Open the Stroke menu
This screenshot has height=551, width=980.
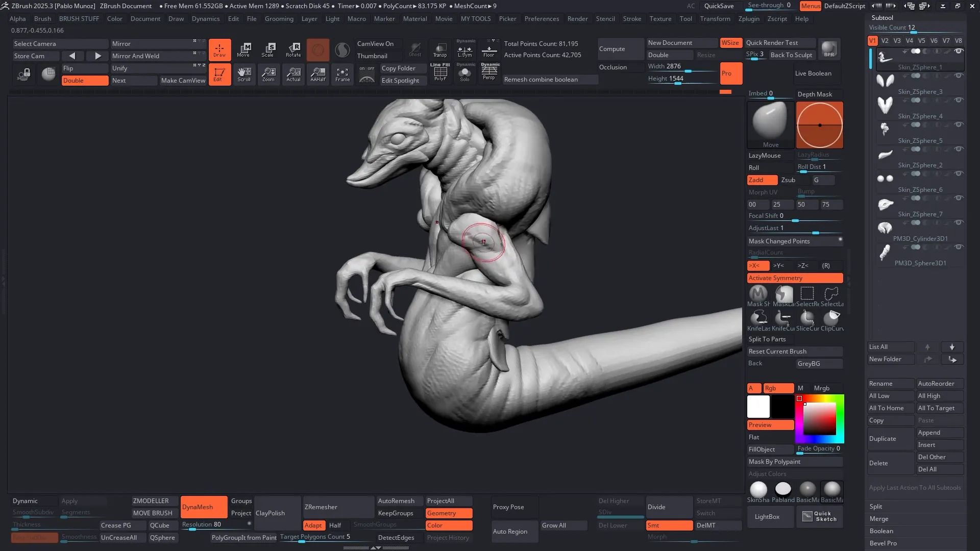[632, 19]
